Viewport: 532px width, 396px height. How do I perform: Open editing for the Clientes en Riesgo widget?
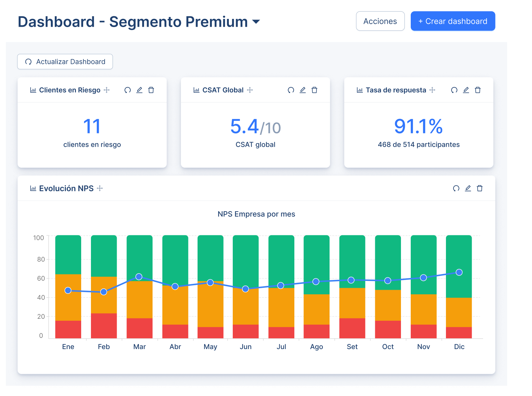(139, 90)
